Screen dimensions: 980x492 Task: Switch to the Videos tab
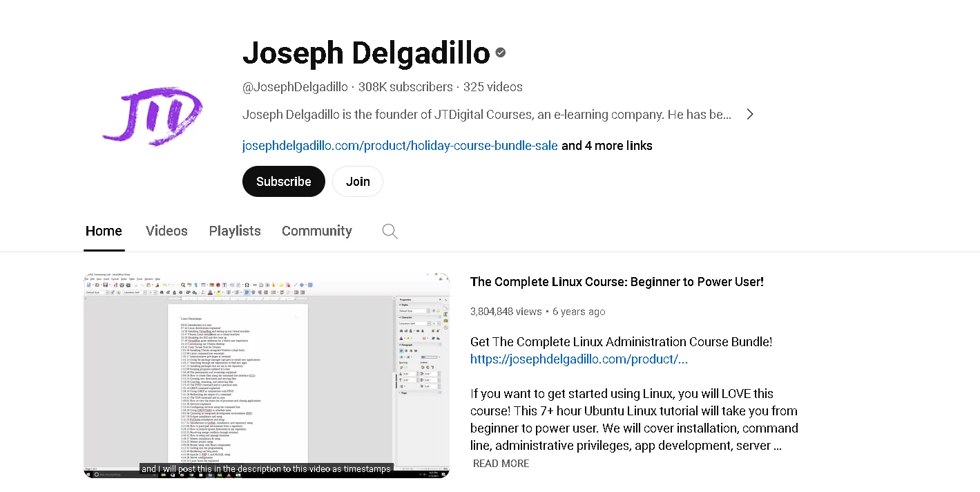[166, 231]
